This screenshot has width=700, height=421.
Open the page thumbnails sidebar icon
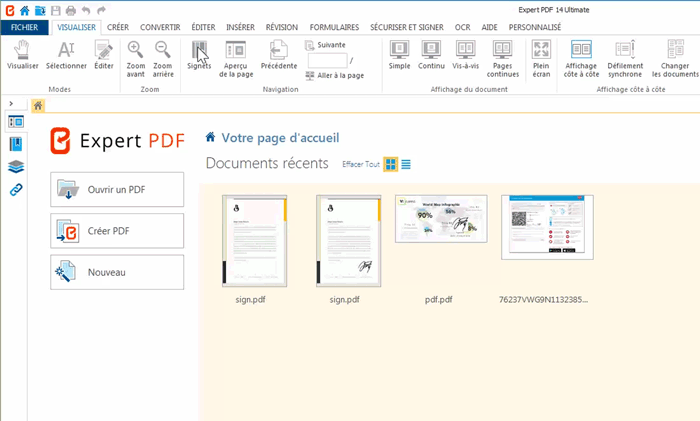(x=16, y=122)
